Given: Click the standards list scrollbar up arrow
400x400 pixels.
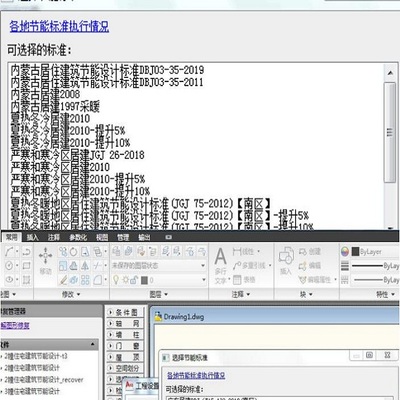Looking at the screenshot, I should pos(390,73).
